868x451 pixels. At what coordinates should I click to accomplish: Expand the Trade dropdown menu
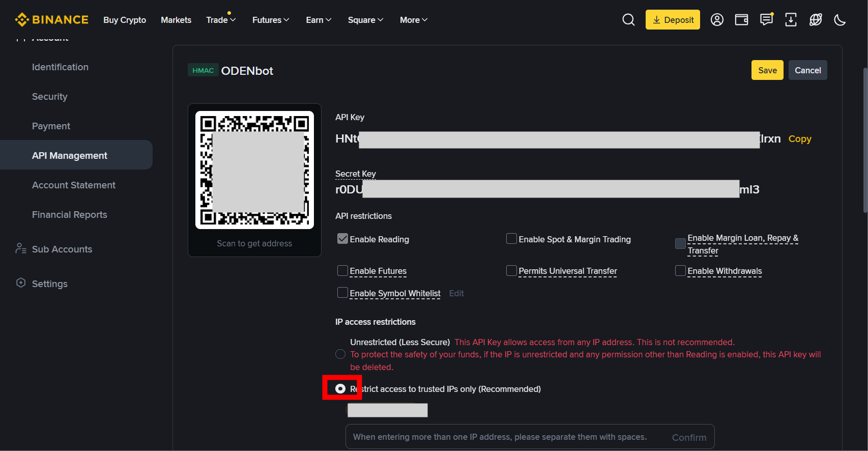tap(221, 20)
